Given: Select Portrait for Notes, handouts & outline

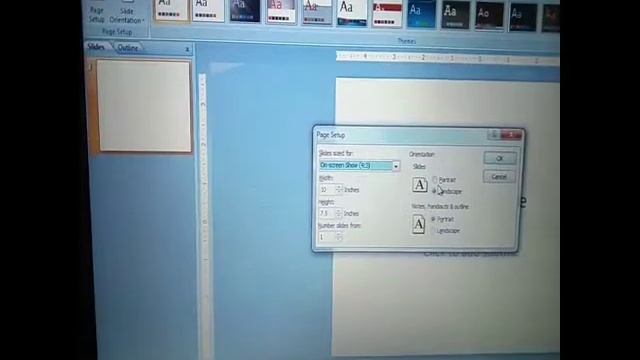Looking at the screenshot, I should click(x=433, y=219).
